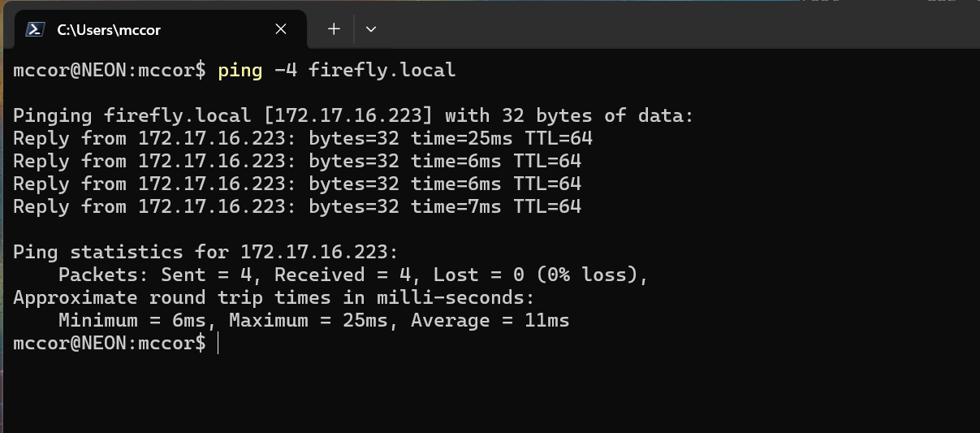Click the -4 flag in the command
Image resolution: width=980 pixels, height=433 pixels.
coord(286,70)
